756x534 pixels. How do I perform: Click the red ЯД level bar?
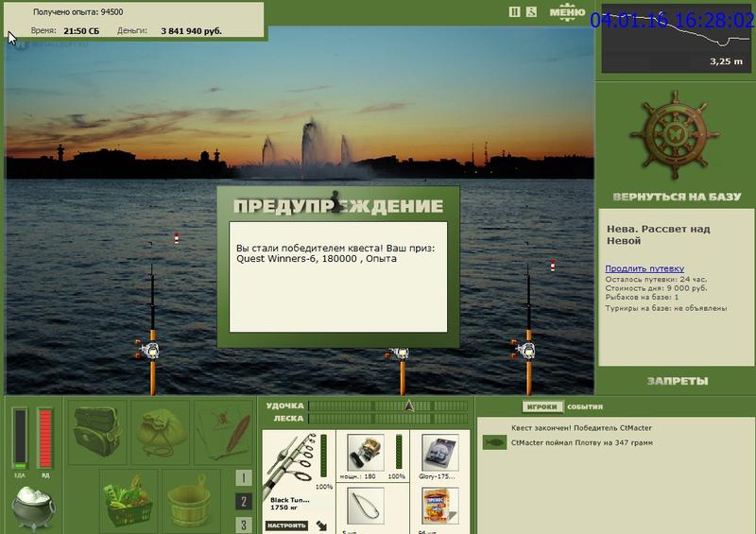[44, 438]
